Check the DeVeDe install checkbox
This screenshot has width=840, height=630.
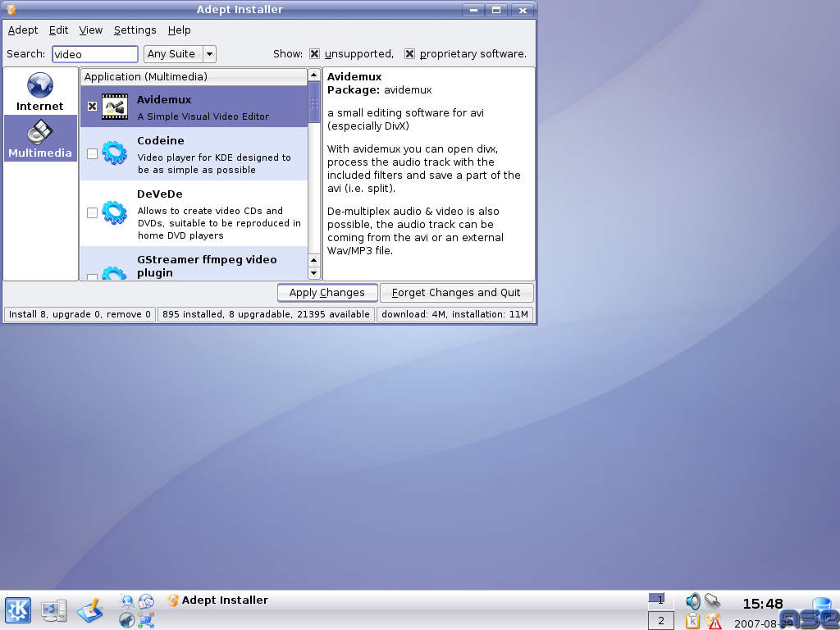tap(92, 212)
